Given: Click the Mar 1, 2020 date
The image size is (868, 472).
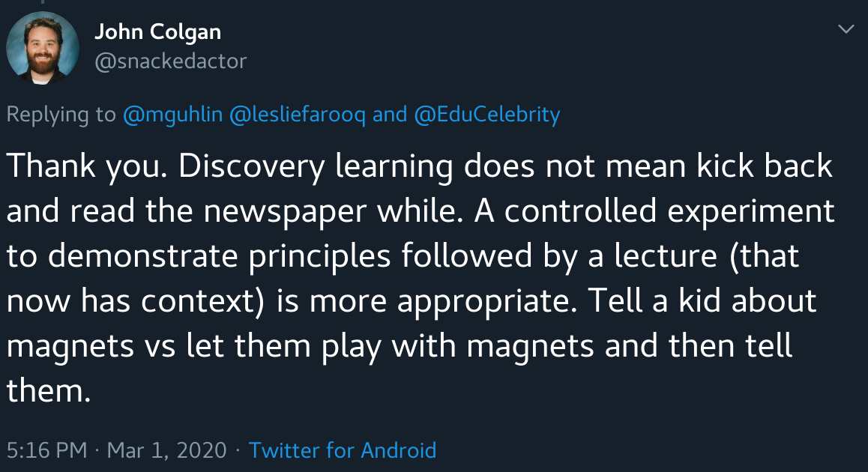Looking at the screenshot, I should coord(166,450).
